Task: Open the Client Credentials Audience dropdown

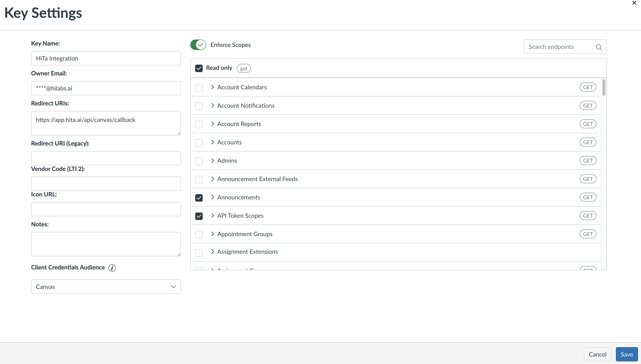Action: point(106,286)
